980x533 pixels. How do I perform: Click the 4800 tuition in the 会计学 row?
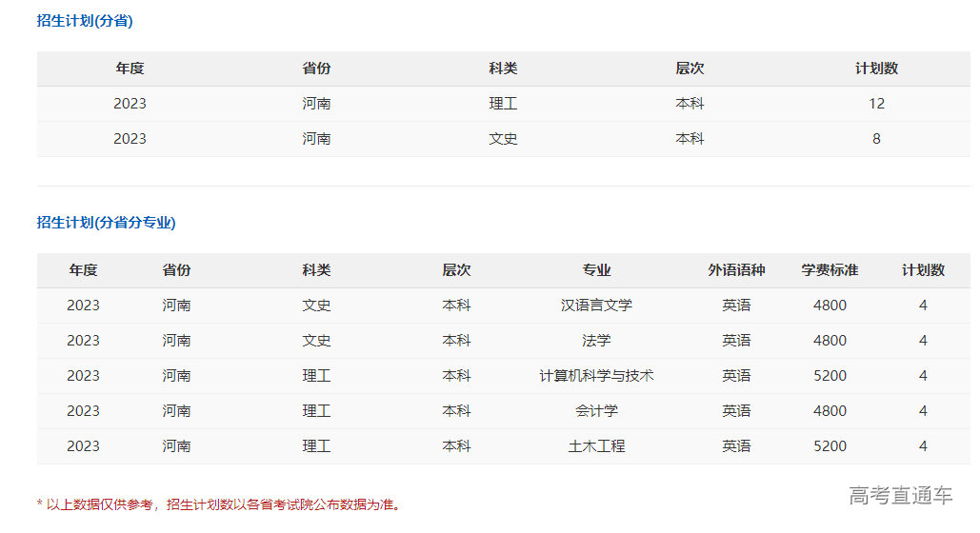pyautogui.click(x=830, y=411)
